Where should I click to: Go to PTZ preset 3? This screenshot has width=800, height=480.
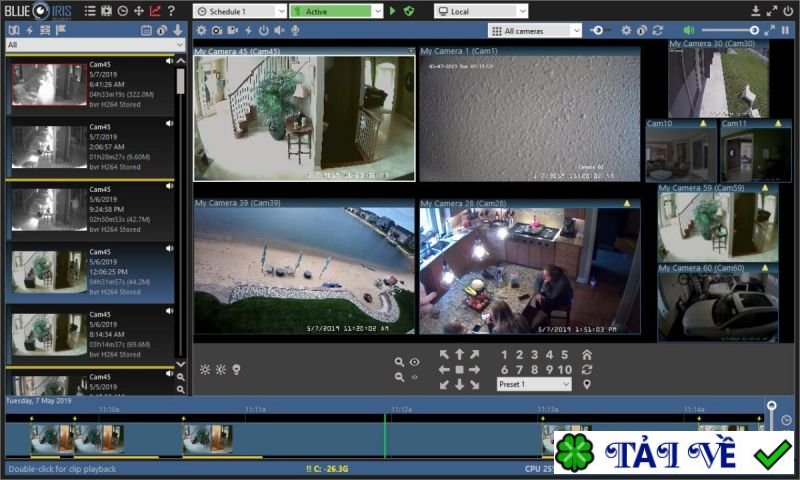point(534,355)
